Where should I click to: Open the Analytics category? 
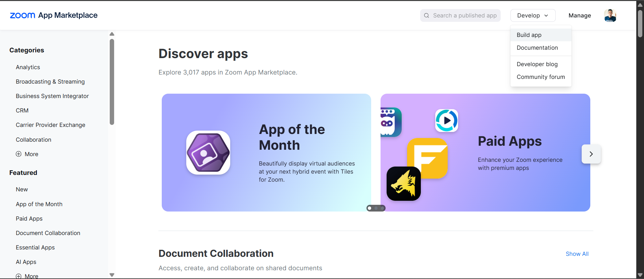click(x=28, y=67)
